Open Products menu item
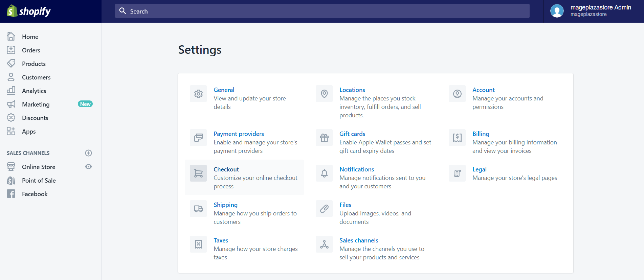 coord(34,64)
